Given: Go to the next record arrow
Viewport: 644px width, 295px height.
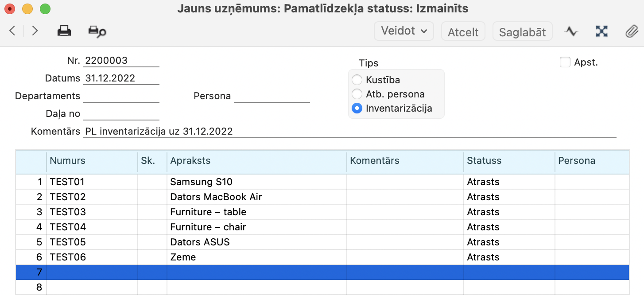Looking at the screenshot, I should pos(35,31).
